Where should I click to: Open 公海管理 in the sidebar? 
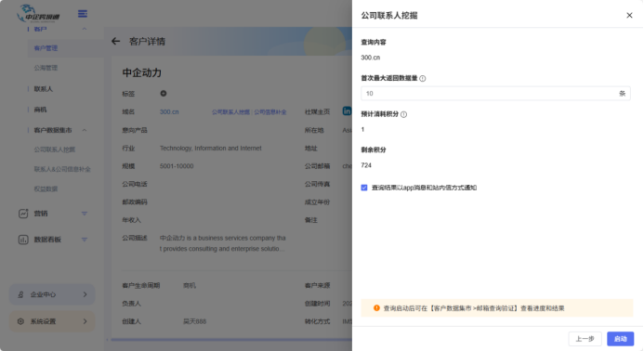(x=46, y=68)
